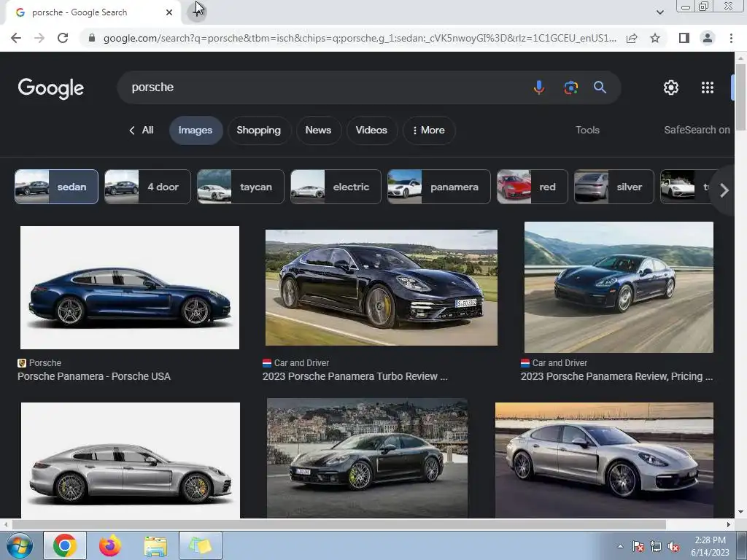Click the browser forward arrow

[x=39, y=38]
